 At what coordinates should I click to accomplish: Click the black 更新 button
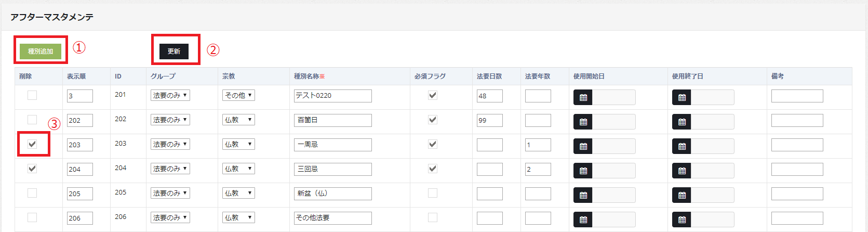click(x=174, y=51)
